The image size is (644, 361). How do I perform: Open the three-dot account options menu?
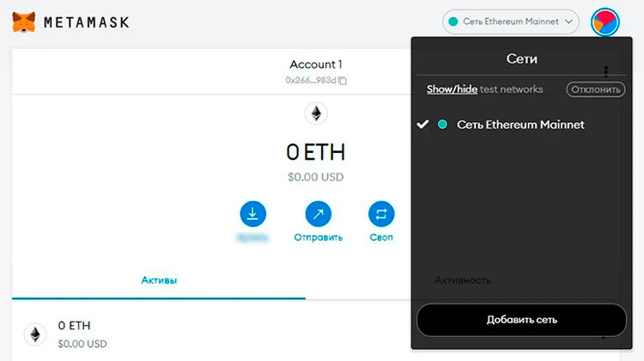606,70
